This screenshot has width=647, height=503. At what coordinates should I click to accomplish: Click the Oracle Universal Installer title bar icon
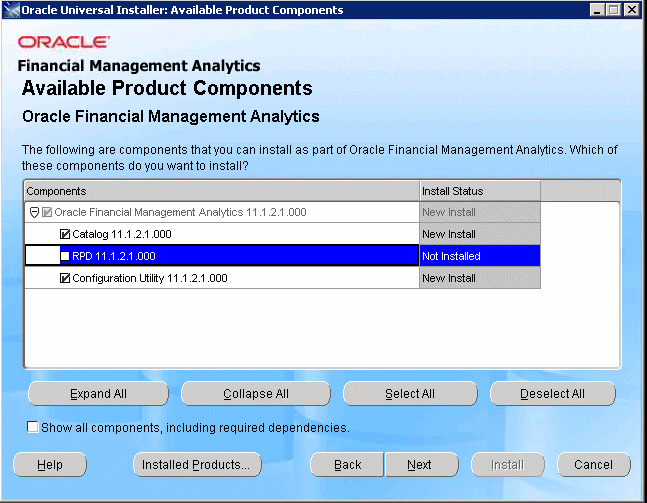click(11, 9)
